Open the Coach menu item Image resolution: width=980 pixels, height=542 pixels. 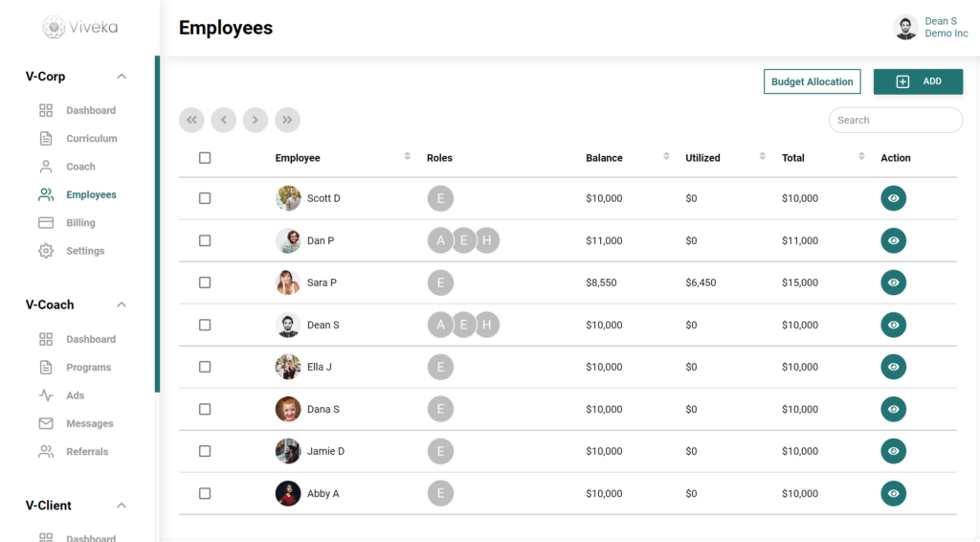80,167
